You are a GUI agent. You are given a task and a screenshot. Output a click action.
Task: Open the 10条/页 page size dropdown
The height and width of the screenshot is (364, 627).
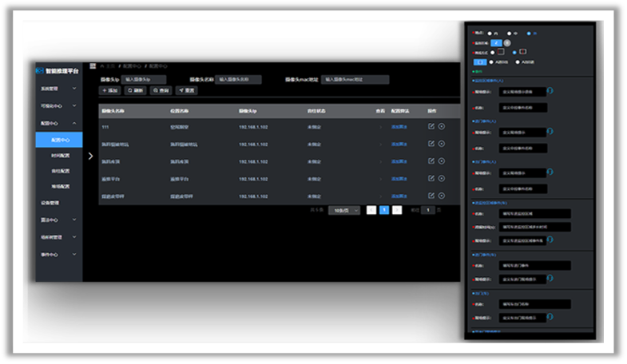(x=343, y=210)
